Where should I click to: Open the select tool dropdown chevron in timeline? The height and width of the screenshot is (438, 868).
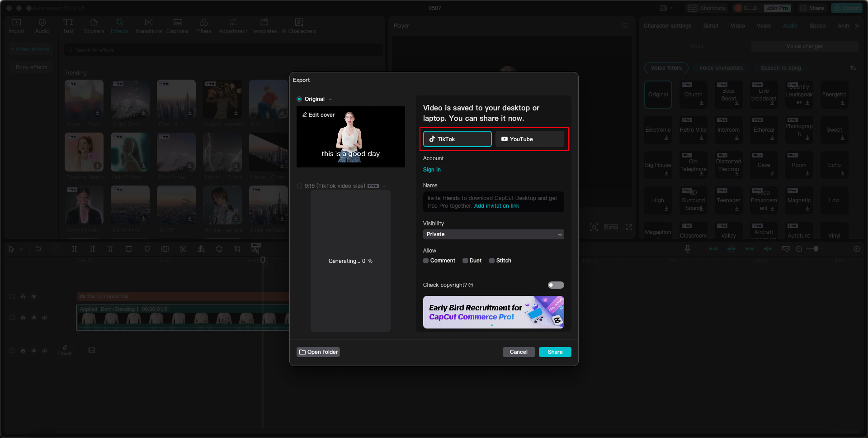click(x=22, y=249)
